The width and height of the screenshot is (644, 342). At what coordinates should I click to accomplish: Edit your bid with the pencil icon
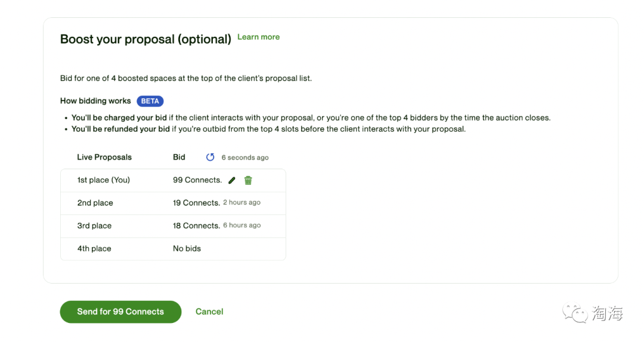point(232,180)
